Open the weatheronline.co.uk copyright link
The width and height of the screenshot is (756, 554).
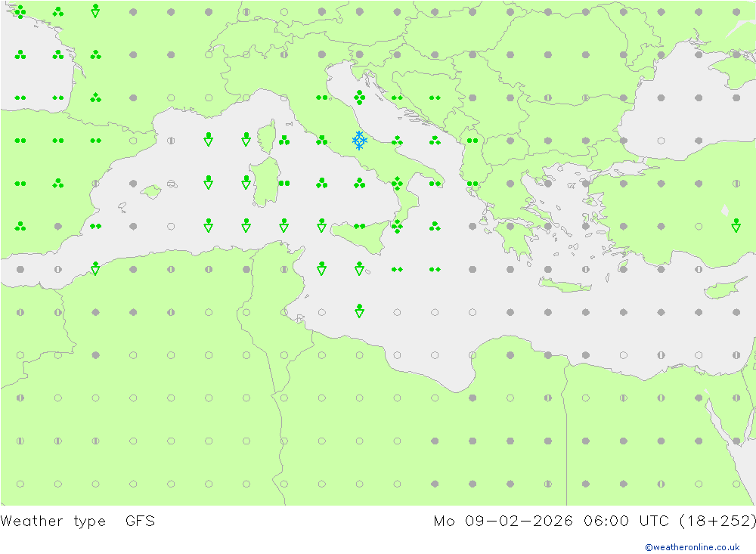tap(692, 547)
